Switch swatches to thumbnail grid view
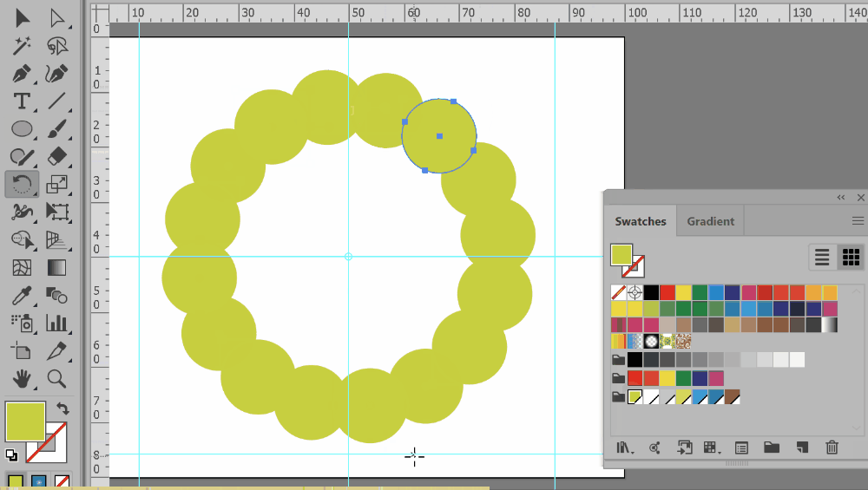Viewport: 868px width, 490px height. click(851, 258)
